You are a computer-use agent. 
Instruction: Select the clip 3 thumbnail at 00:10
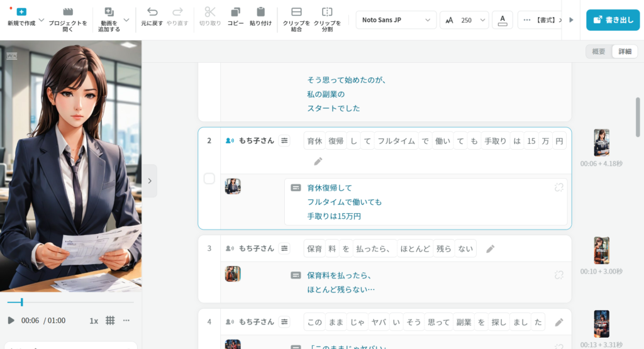(601, 250)
